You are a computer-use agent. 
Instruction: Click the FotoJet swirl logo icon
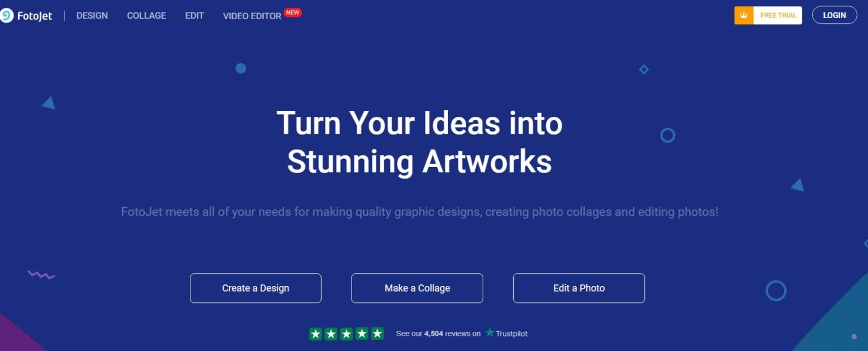6,16
